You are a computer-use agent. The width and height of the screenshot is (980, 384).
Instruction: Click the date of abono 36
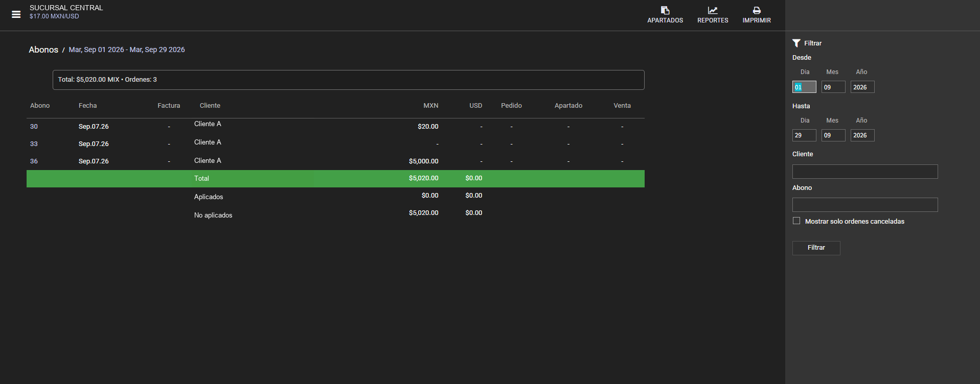(94, 161)
